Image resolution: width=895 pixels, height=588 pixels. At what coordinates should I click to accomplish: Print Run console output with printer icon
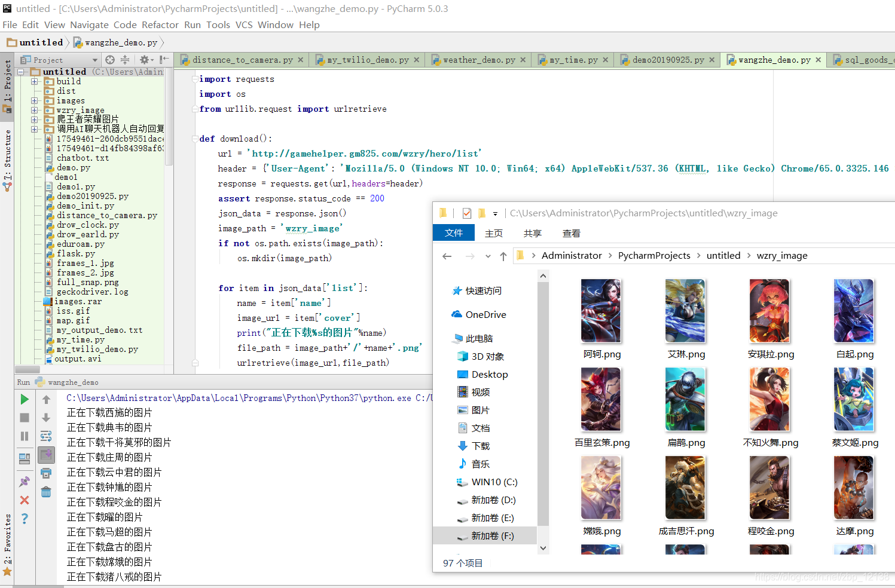pos(46,473)
